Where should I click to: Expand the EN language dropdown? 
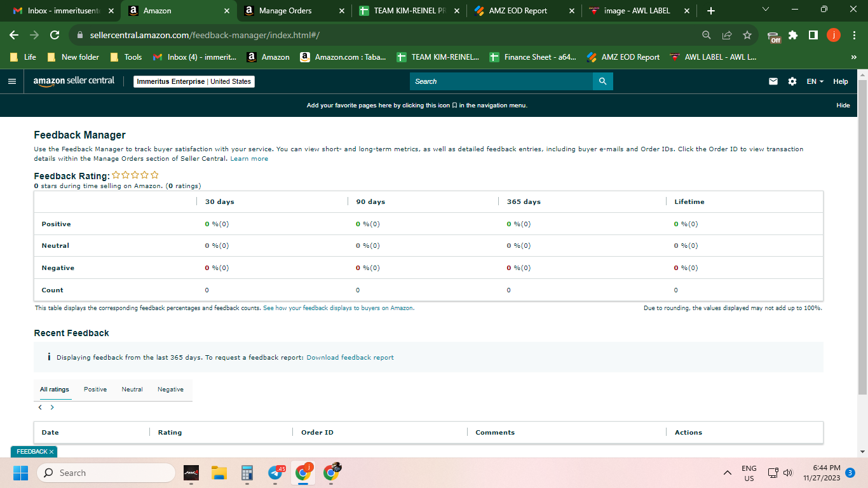(815, 81)
